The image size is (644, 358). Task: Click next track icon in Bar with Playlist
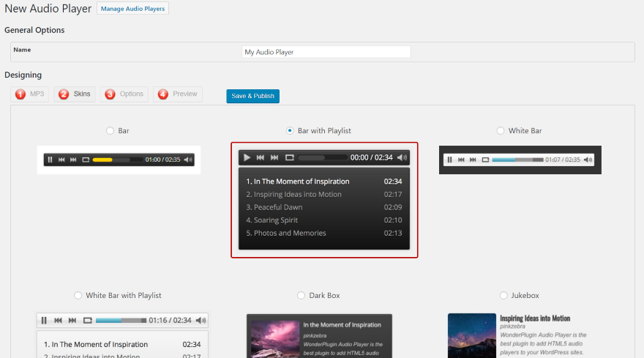pyautogui.click(x=274, y=157)
